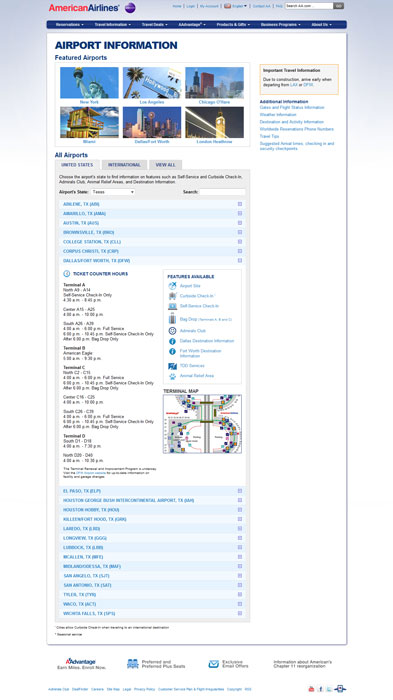The width and height of the screenshot is (393, 700).
Task: Open the YouTube icon in the footer
Action: (311, 689)
